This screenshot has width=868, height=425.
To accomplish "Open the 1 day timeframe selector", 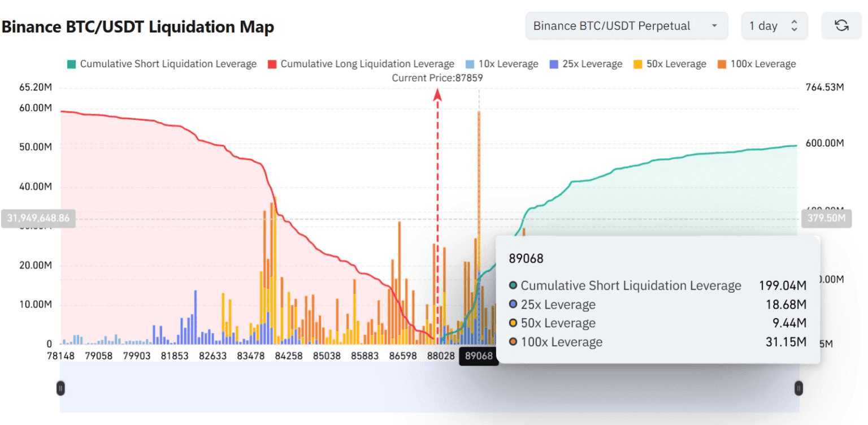I will click(774, 26).
